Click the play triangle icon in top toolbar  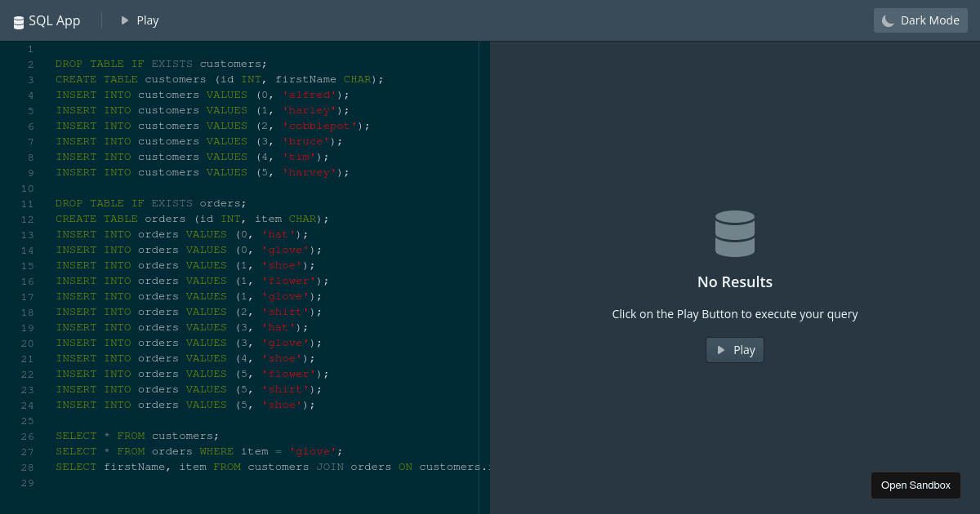(123, 20)
